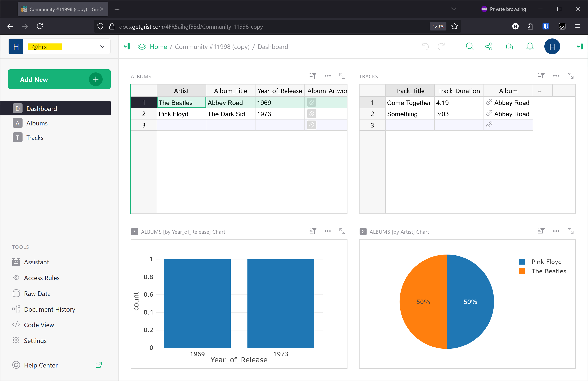Toggle the right creator panel open
Image resolution: width=588 pixels, height=381 pixels.
[580, 46]
